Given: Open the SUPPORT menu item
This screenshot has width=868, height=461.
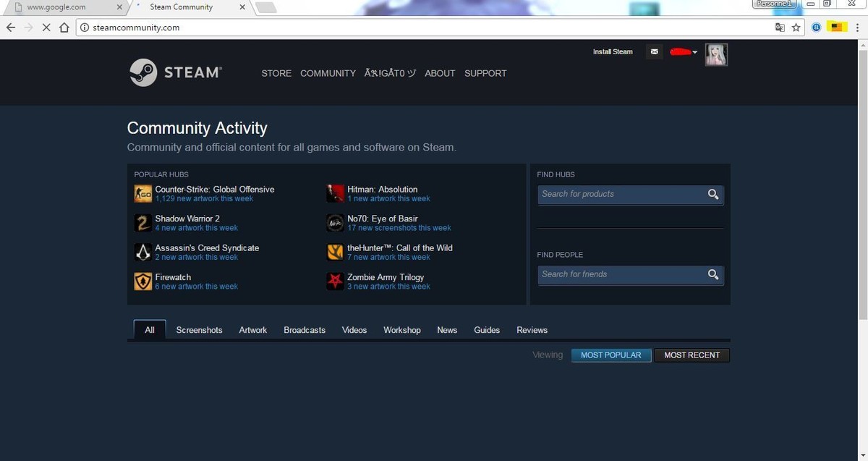Looking at the screenshot, I should [485, 73].
